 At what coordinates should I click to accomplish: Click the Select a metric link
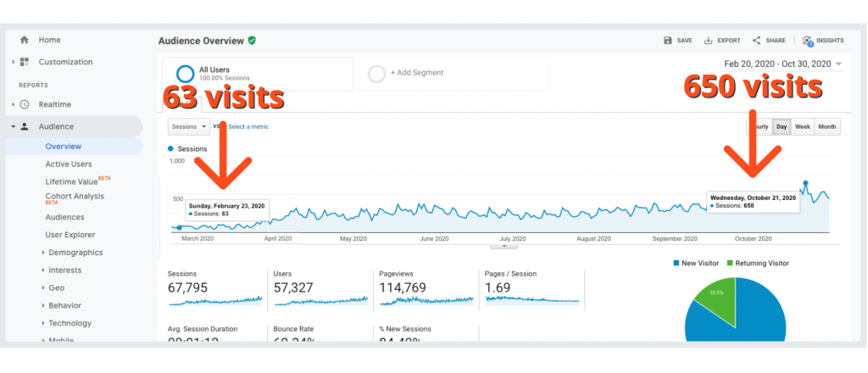248,126
